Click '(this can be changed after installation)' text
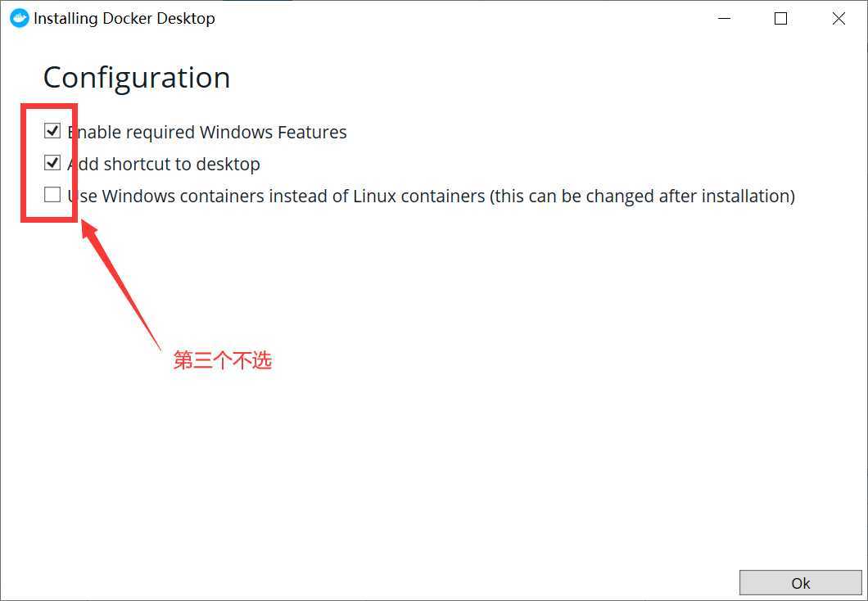The height and width of the screenshot is (601, 868). tap(643, 196)
